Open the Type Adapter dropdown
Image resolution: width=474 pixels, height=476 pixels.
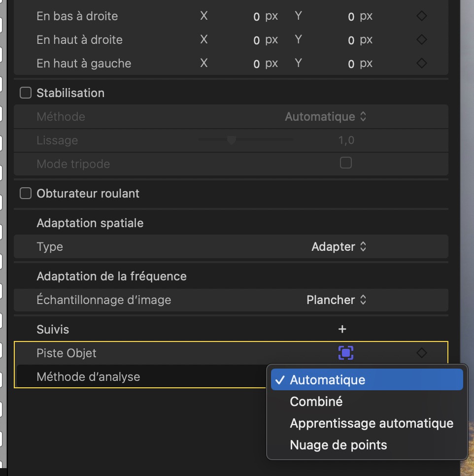(339, 247)
